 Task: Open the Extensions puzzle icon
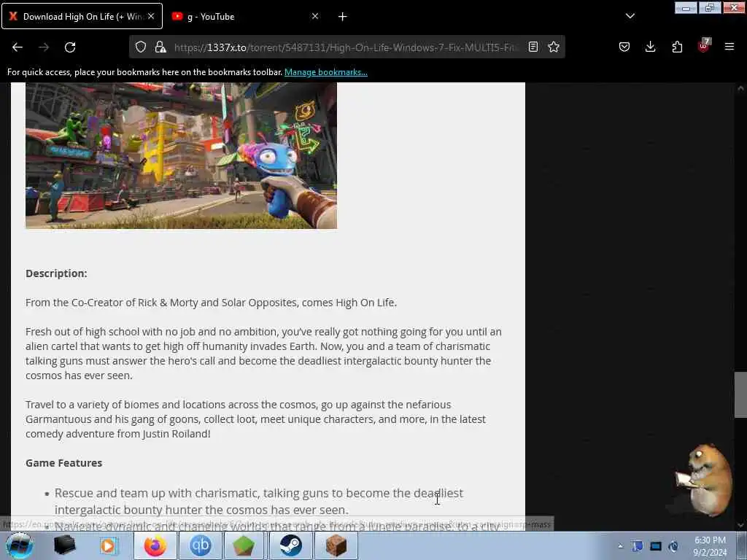tap(677, 47)
